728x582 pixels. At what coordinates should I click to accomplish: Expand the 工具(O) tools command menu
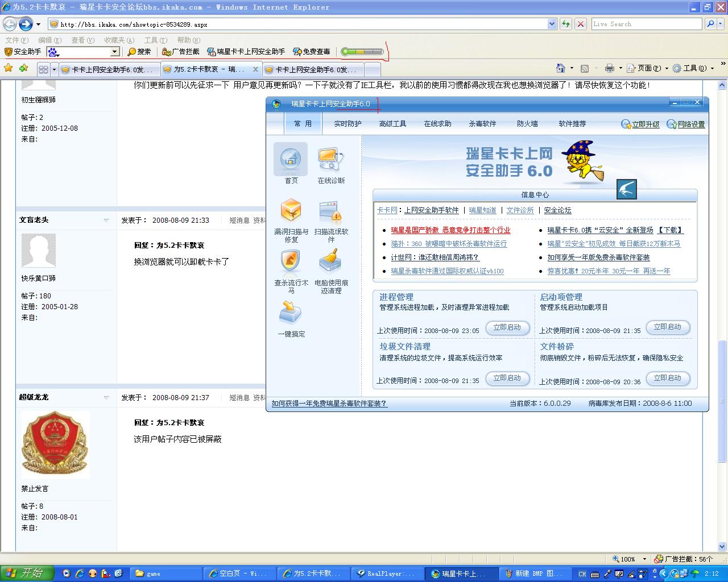click(x=693, y=68)
